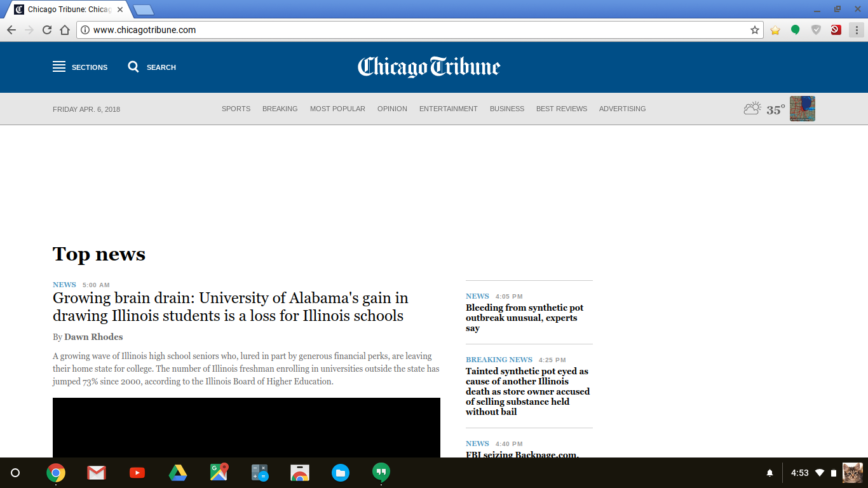
Task: Open the weather radar map thumbnail
Action: (x=803, y=109)
